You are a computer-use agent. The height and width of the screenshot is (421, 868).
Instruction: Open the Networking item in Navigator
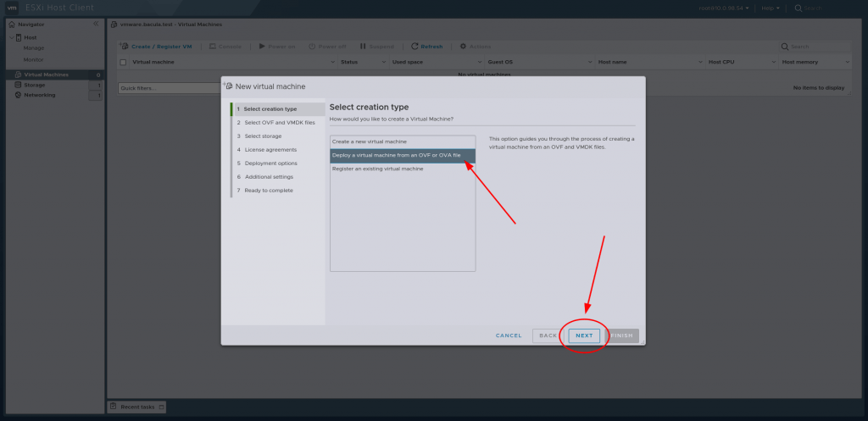click(x=39, y=95)
